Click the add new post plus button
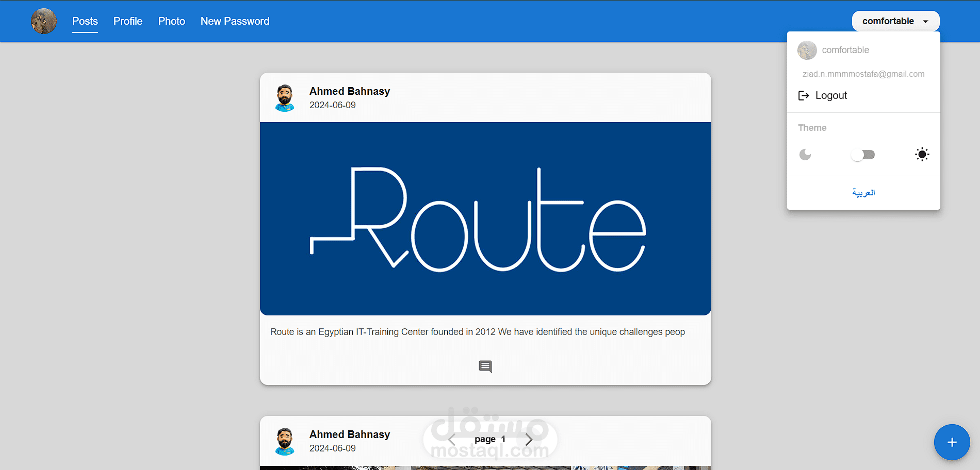 (952, 442)
